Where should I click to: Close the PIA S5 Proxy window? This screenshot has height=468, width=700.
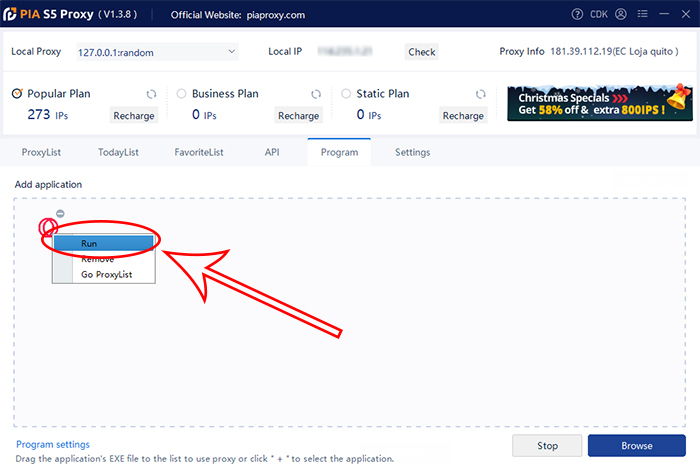(x=686, y=14)
